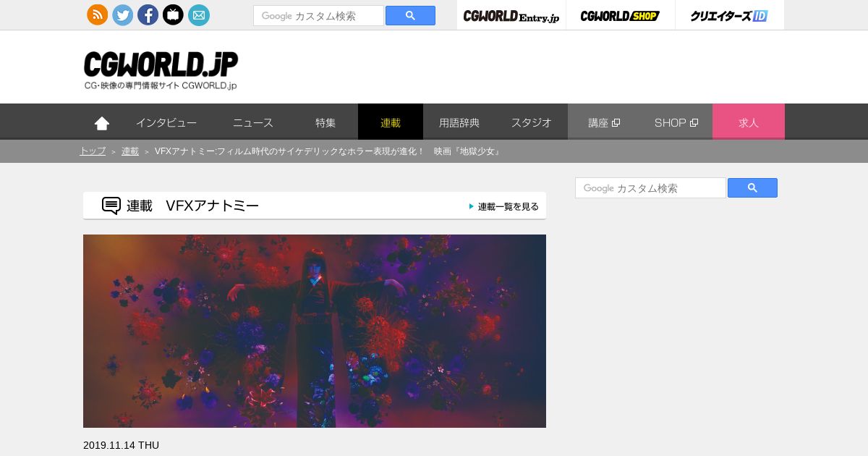Viewport: 868px width, 456px height.
Task: Click the CGWORLD.jp site logo
Action: (161, 70)
